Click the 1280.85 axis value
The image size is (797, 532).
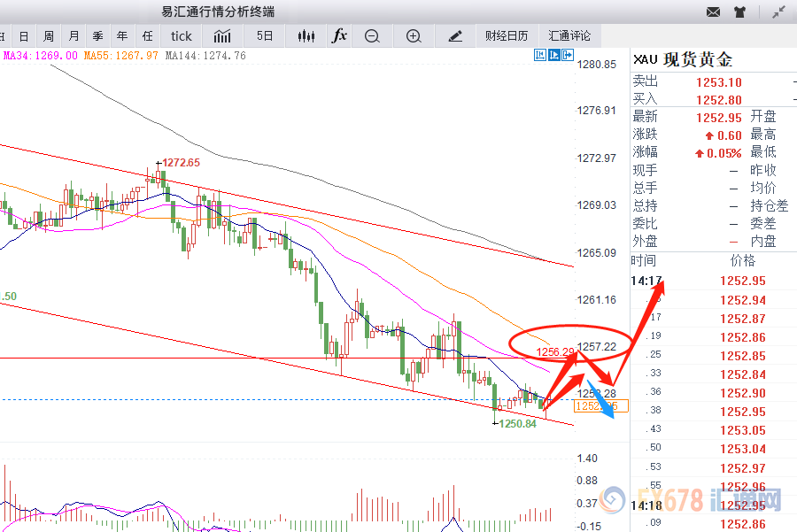click(597, 65)
